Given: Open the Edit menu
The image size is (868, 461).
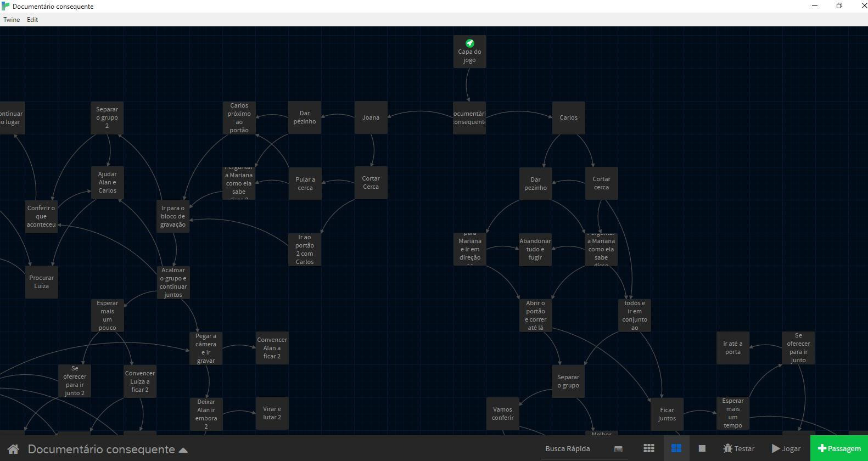Looking at the screenshot, I should tap(32, 20).
